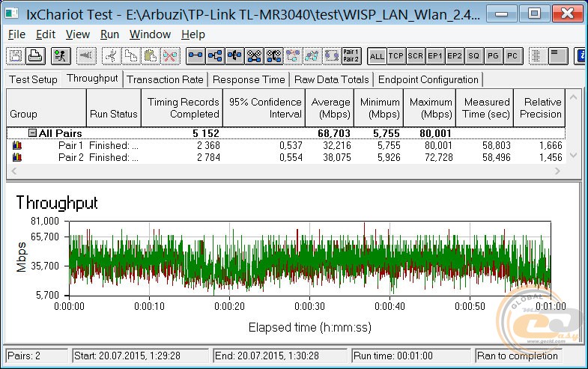Collapse the All Pairs group
Viewport: 588px width, 369px height.
(33, 132)
